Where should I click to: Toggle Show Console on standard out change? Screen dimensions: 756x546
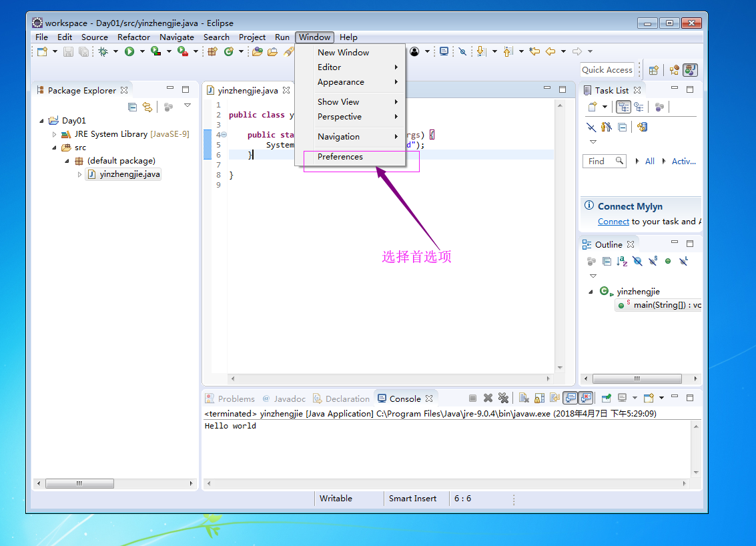(x=571, y=398)
